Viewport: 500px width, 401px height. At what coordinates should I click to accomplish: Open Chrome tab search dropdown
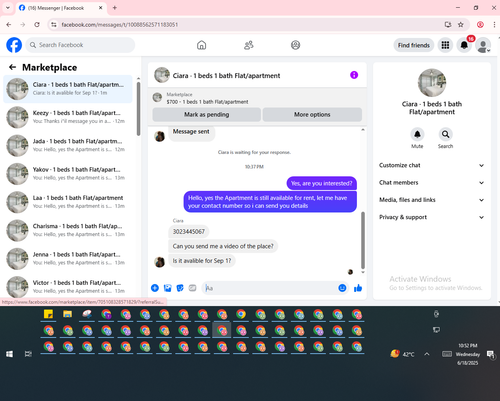[8, 8]
